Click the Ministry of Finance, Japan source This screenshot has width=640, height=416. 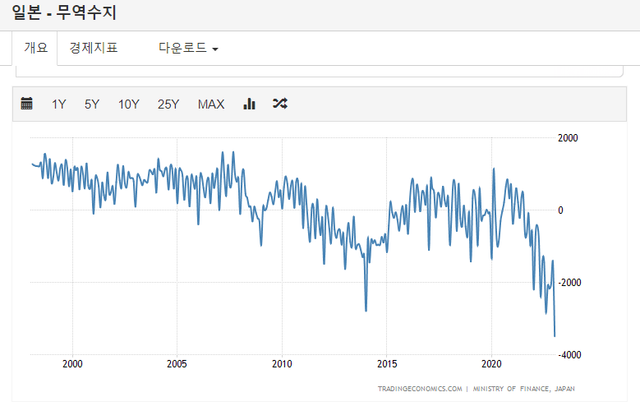(525, 388)
